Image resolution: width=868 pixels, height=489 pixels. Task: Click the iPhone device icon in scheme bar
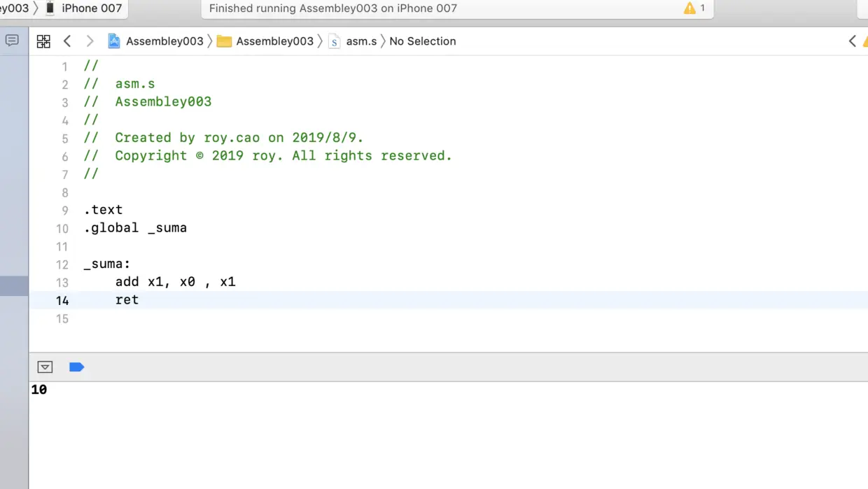pyautogui.click(x=50, y=8)
